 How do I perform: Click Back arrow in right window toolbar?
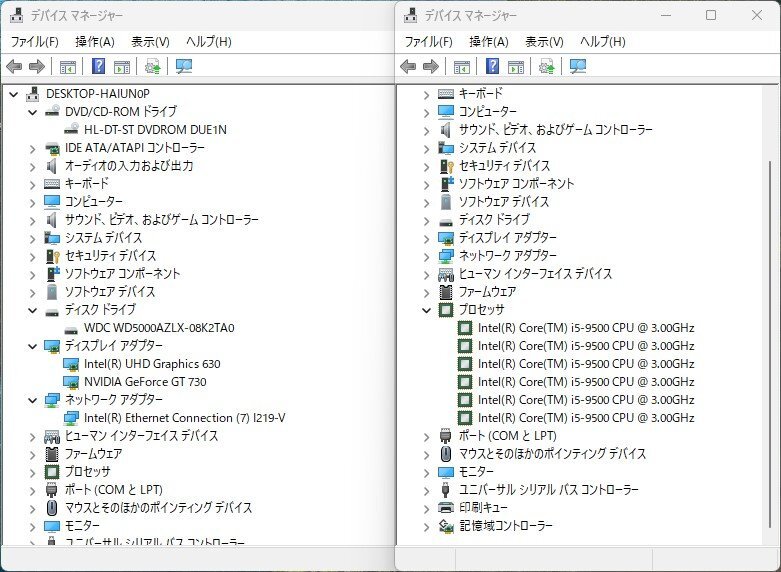(x=408, y=66)
